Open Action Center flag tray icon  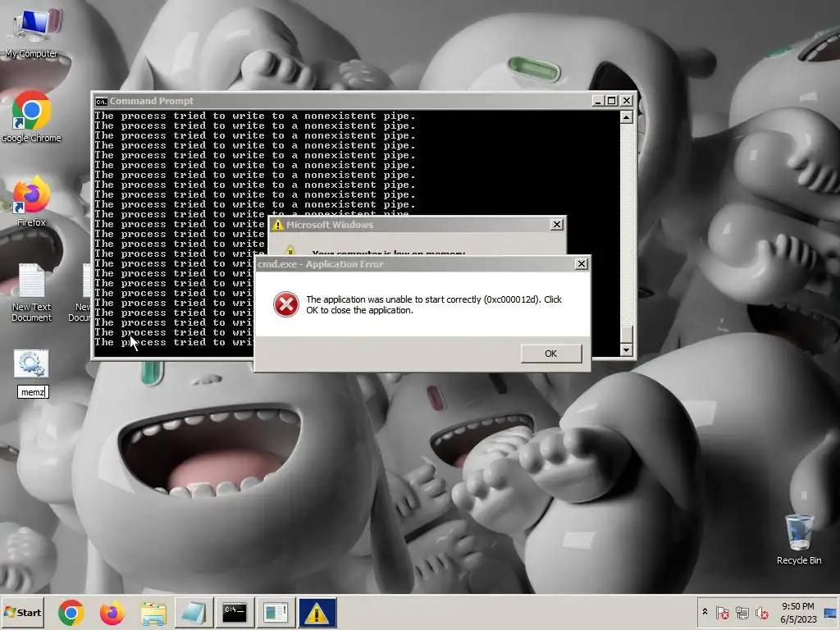(722, 612)
